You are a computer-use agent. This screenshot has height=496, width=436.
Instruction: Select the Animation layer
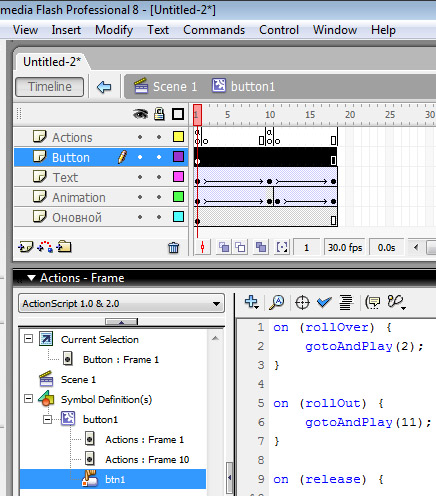tap(101, 197)
